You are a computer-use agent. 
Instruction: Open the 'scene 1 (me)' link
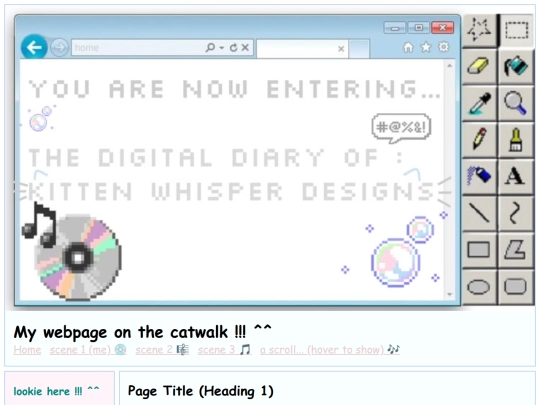(88, 350)
